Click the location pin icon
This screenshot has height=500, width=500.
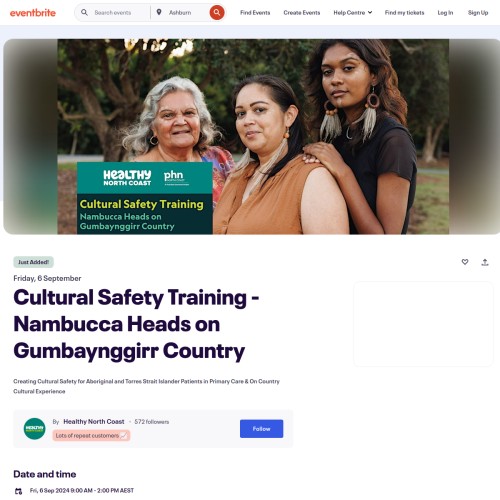click(159, 12)
